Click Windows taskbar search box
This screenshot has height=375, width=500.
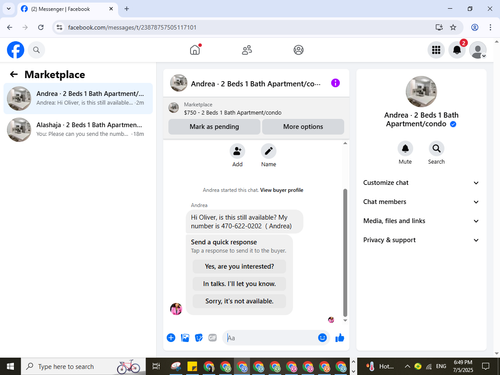click(x=83, y=367)
